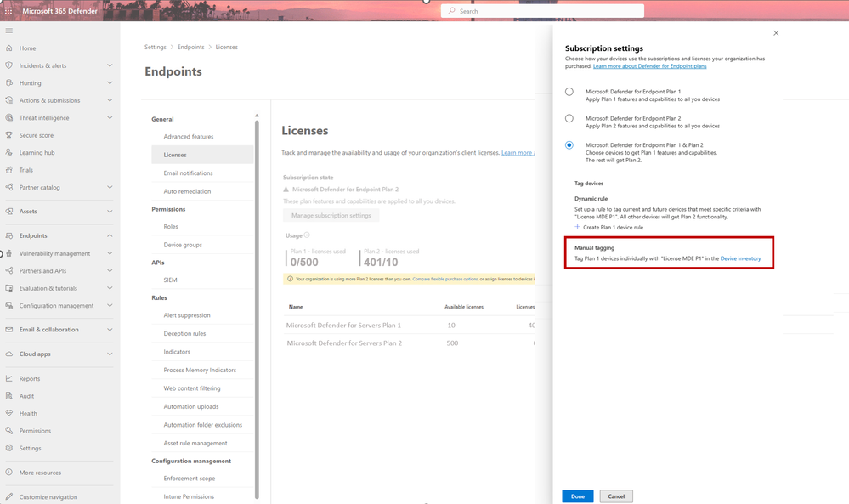Focus the Search input field
Image resolution: width=849 pixels, height=504 pixels.
pos(542,11)
